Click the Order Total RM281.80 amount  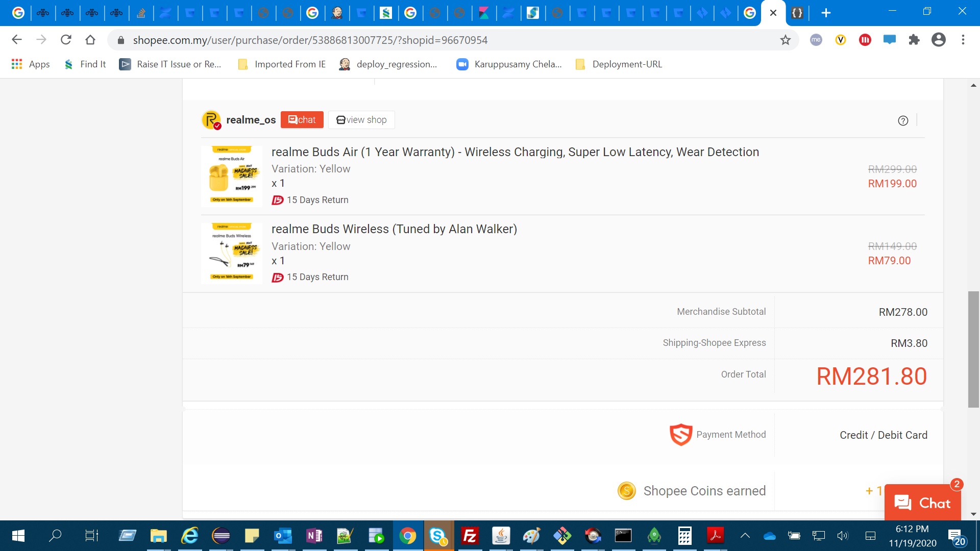tap(872, 377)
